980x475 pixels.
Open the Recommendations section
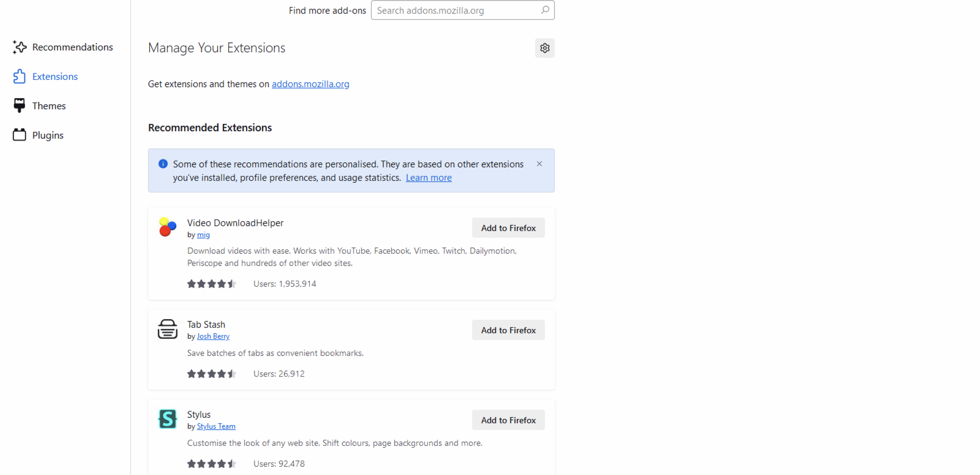pyautogui.click(x=72, y=47)
